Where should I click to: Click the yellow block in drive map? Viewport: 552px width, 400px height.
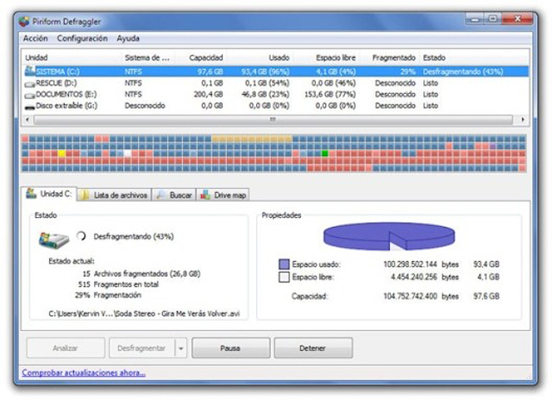coord(62,153)
